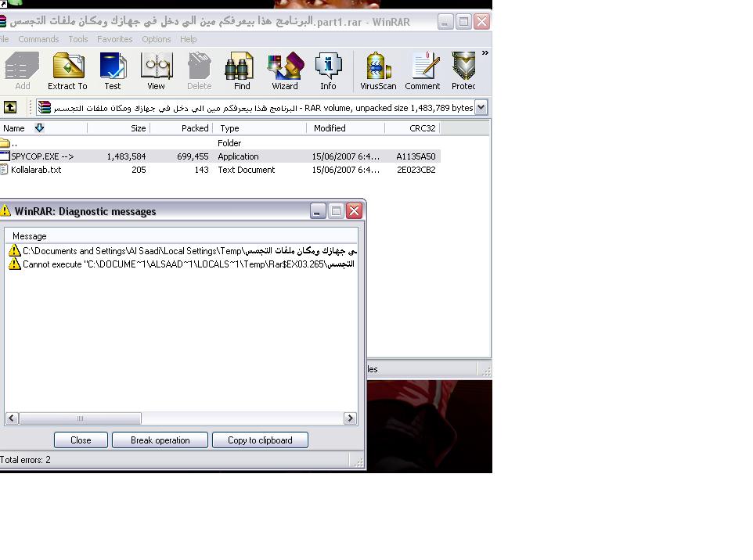
Task: Click the Break operation button
Action: [x=160, y=440]
